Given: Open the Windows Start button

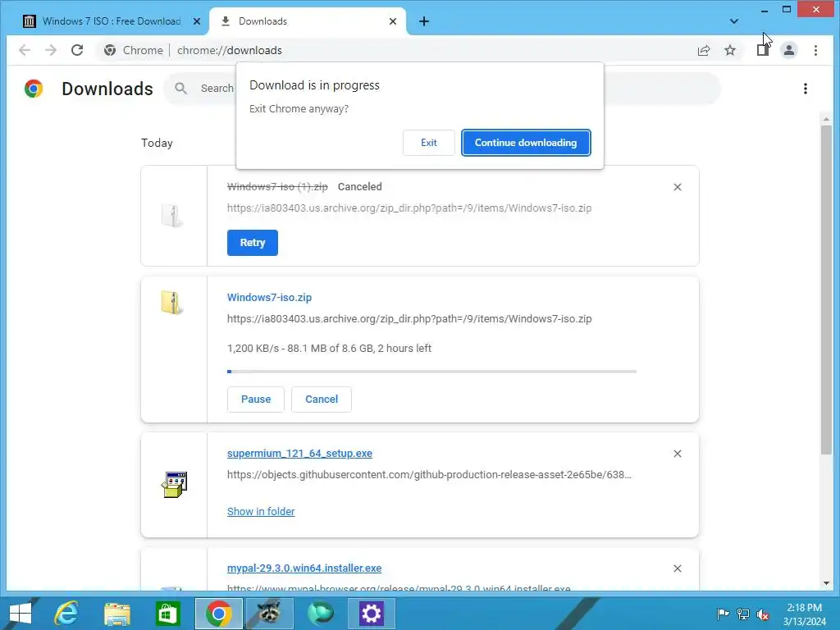Looking at the screenshot, I should [x=20, y=614].
